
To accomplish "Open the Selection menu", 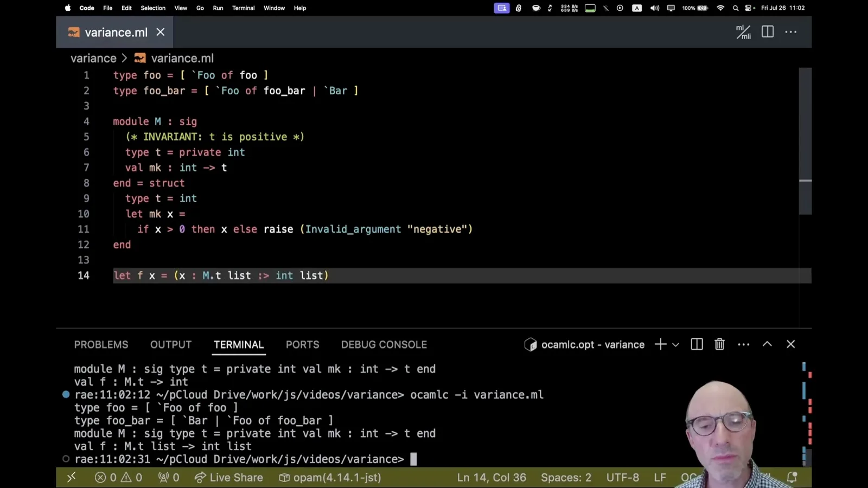I will (x=153, y=8).
